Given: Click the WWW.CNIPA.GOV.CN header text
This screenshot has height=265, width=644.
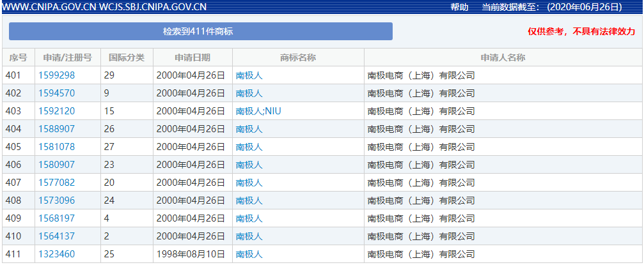Looking at the screenshot, I should pyautogui.click(x=49, y=7).
